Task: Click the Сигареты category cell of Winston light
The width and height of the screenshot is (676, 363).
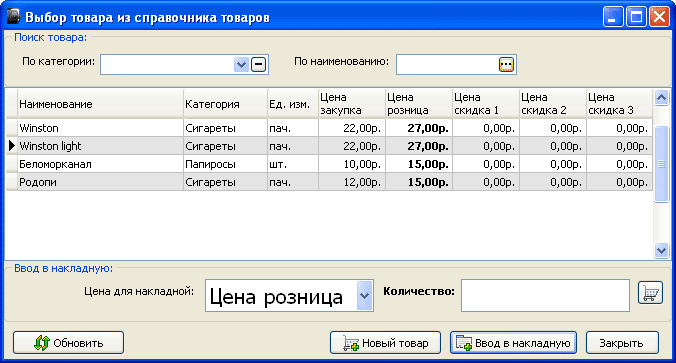Action: 225,146
